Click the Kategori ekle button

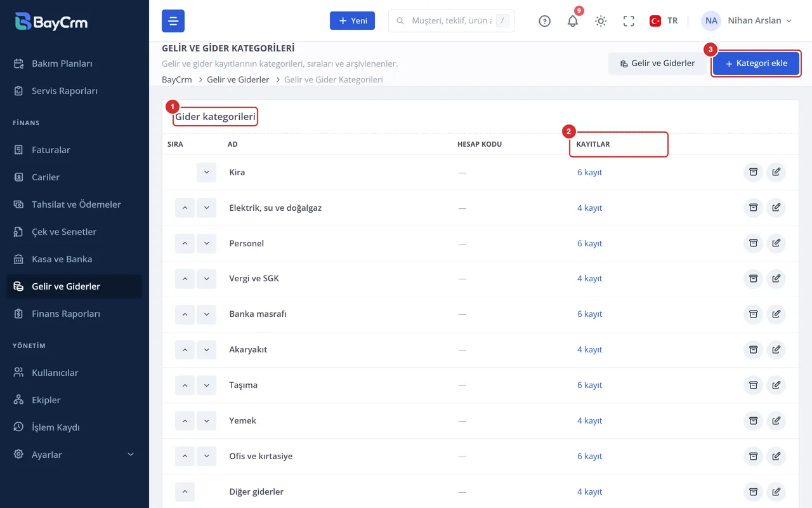756,63
